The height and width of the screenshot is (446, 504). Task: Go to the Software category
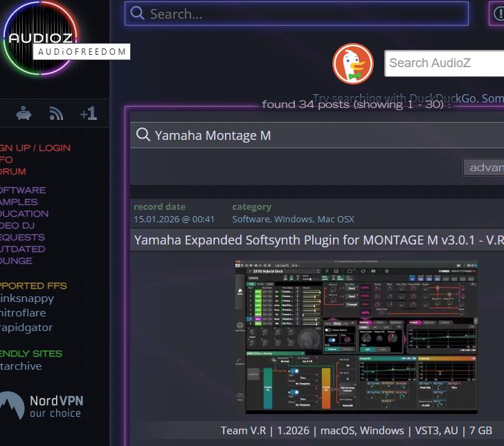point(23,190)
